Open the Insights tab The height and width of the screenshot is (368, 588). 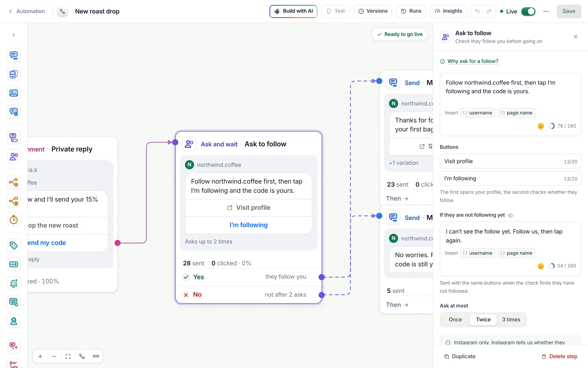click(x=448, y=11)
